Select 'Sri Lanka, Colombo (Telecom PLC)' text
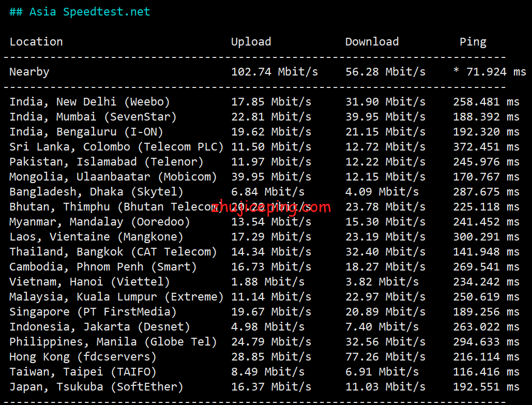 (116, 147)
